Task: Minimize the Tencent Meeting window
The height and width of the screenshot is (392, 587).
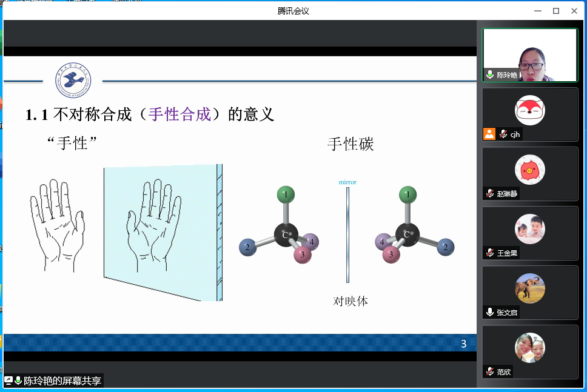Action: point(537,11)
